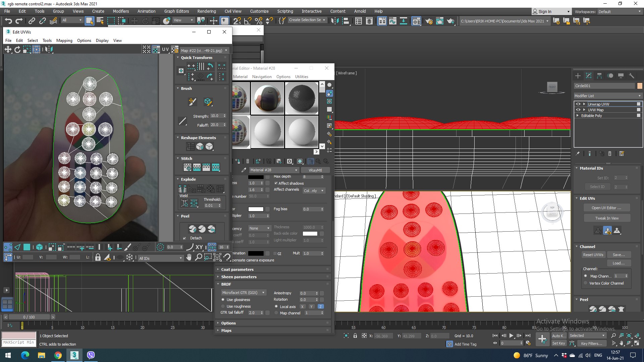The width and height of the screenshot is (644, 362).
Task: Click the Open UV Editor button
Action: pyautogui.click(x=606, y=208)
